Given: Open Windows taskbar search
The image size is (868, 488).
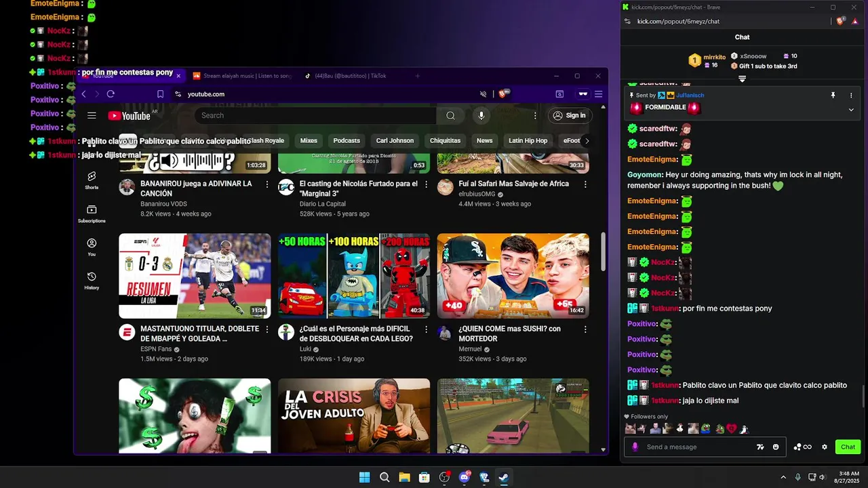Looking at the screenshot, I should point(384,477).
